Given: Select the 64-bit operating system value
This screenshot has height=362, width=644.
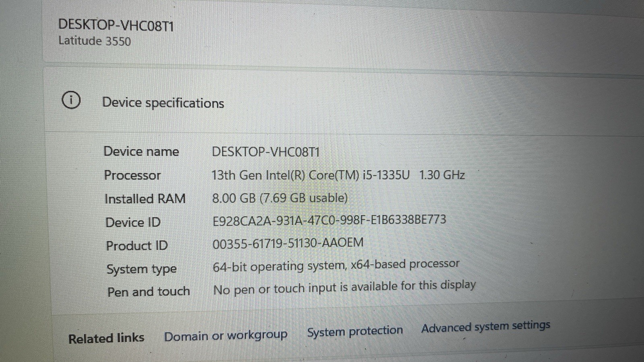Looking at the screenshot, I should (x=336, y=265).
